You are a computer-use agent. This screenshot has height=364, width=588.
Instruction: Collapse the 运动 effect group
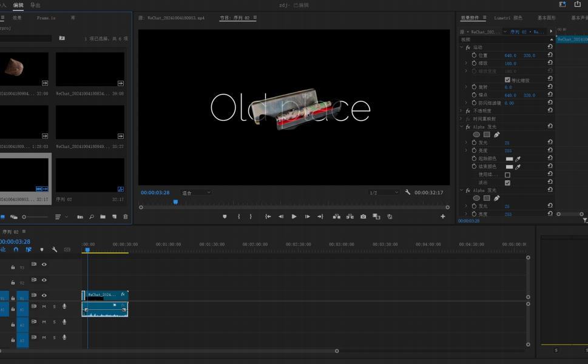click(x=462, y=47)
